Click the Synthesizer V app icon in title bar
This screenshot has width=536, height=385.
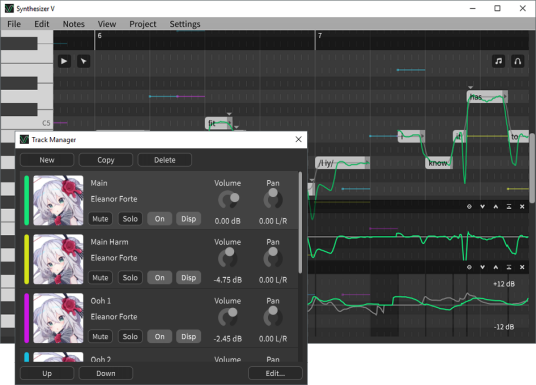click(x=9, y=8)
